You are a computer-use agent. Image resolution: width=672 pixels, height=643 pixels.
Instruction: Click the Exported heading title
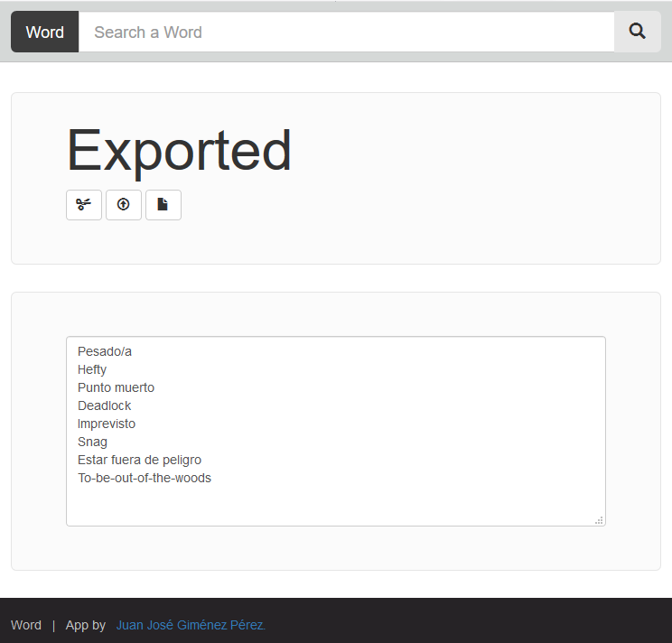point(179,151)
